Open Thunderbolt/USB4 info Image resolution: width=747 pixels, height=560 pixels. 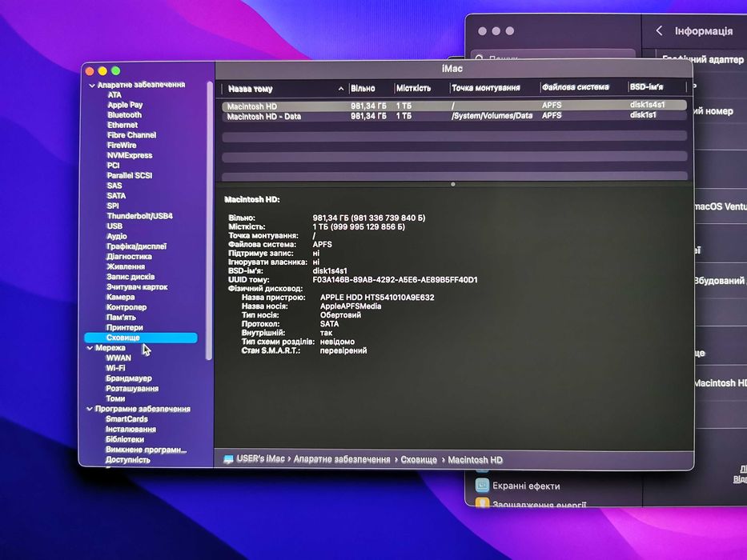coord(139,216)
